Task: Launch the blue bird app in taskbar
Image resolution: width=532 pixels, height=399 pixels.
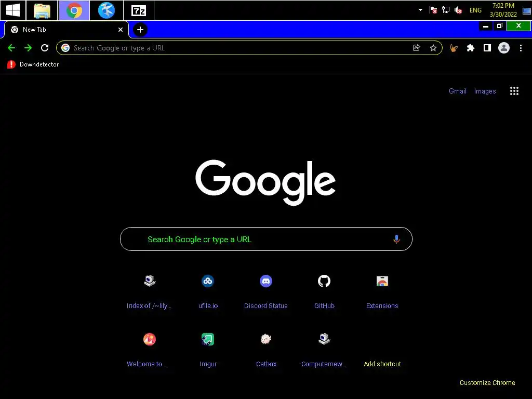Action: pyautogui.click(x=106, y=10)
